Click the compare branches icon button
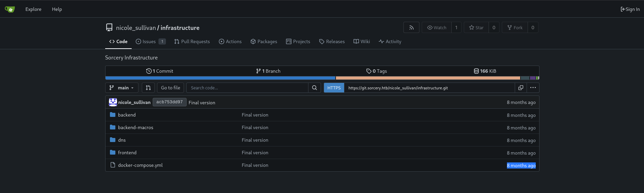Viewport: 644px width, 193px height. click(x=148, y=88)
